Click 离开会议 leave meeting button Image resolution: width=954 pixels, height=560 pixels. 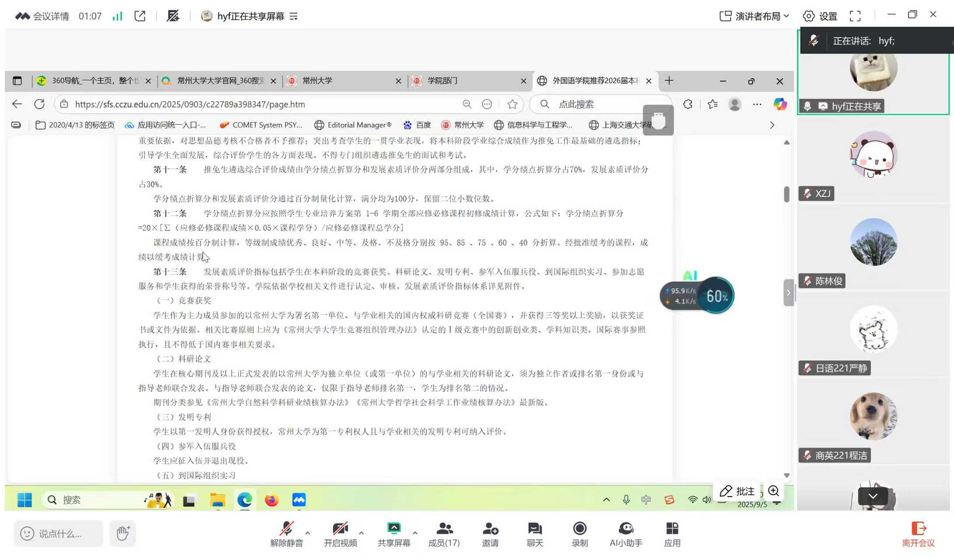coord(918,534)
